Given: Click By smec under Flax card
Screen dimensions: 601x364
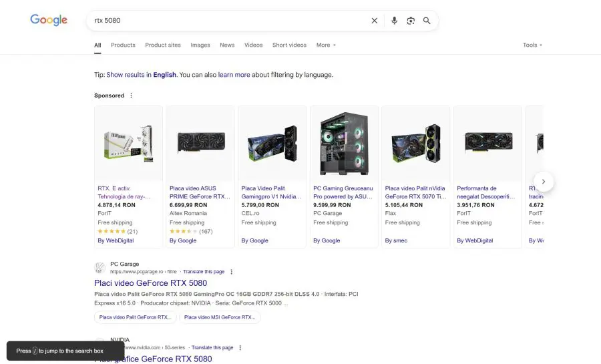Looking at the screenshot, I should tap(396, 240).
